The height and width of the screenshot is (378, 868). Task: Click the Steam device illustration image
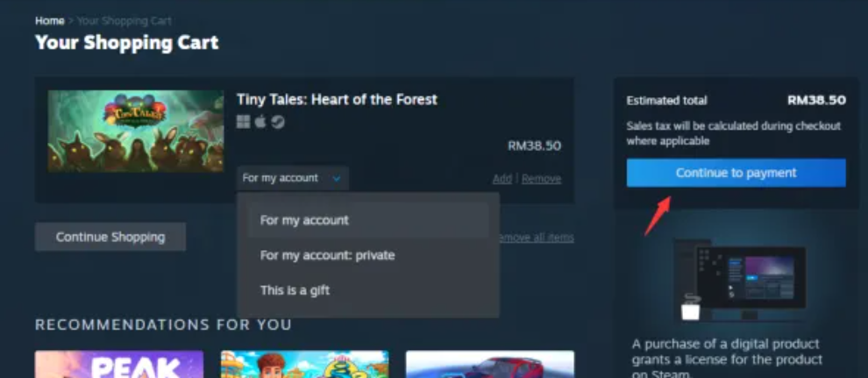point(738,280)
